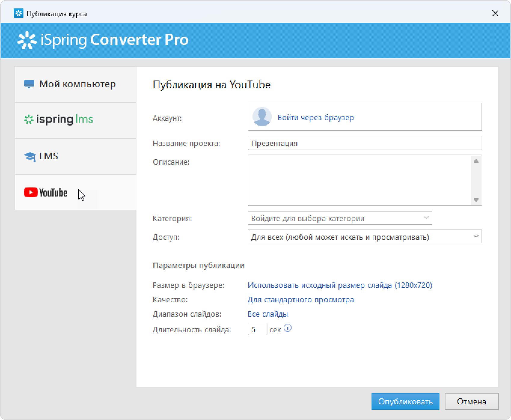Screen dimensions: 511x420
Task: Click the Качество: label
Action: point(170,300)
